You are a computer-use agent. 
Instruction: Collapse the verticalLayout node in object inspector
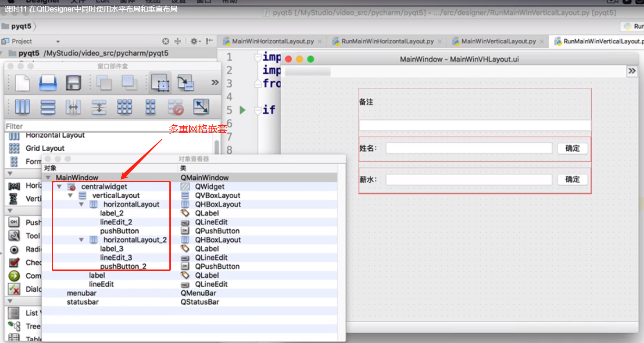coord(70,195)
